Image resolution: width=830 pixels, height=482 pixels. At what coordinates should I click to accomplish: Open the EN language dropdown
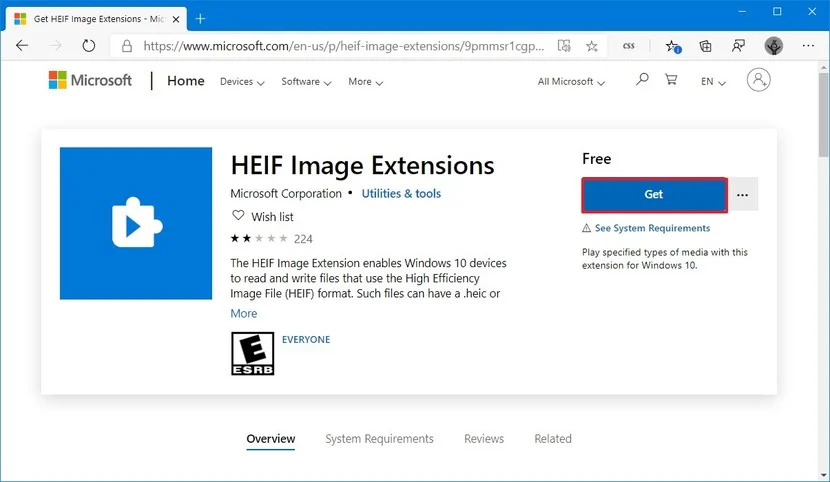click(713, 81)
